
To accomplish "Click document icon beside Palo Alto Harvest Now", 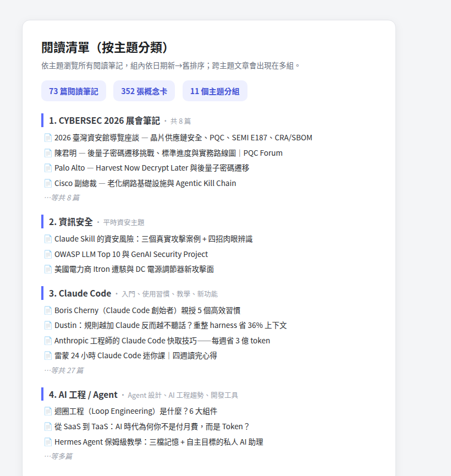I will pos(48,168).
